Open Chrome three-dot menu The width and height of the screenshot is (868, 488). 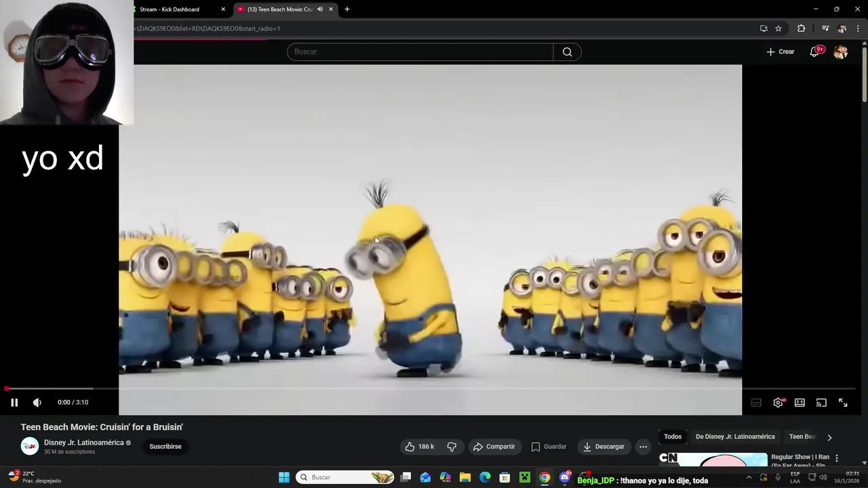[x=858, y=28]
